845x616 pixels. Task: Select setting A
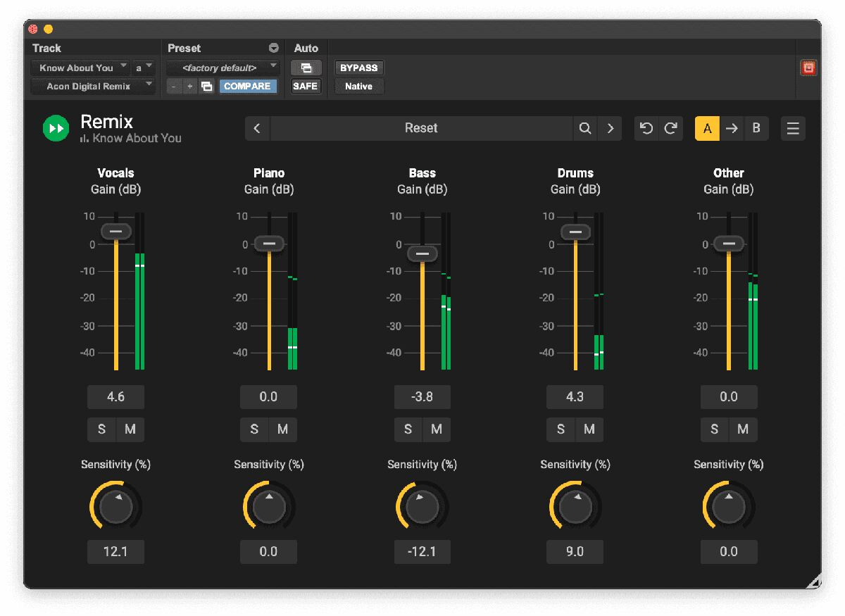click(708, 128)
